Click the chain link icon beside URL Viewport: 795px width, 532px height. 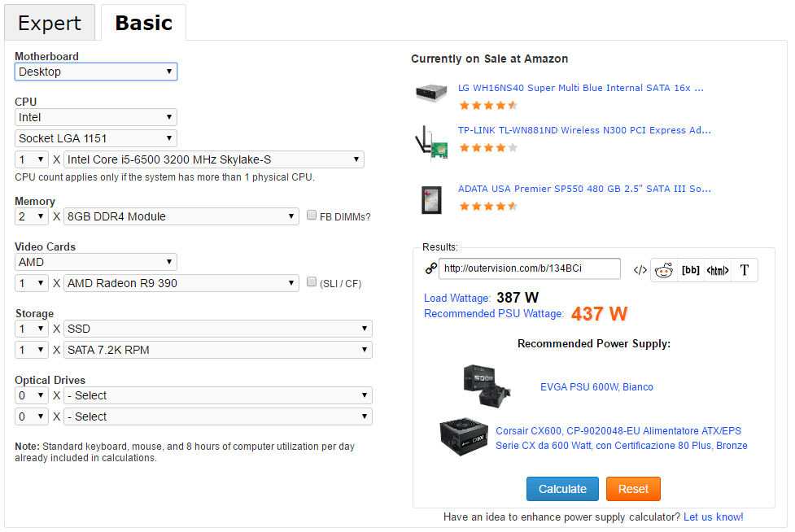431,269
